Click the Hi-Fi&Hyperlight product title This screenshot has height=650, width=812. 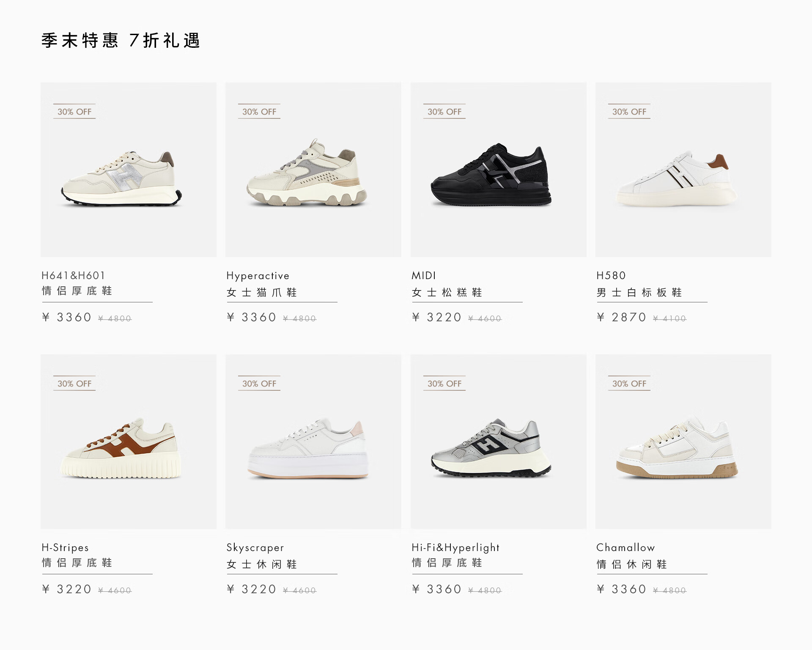(x=455, y=548)
